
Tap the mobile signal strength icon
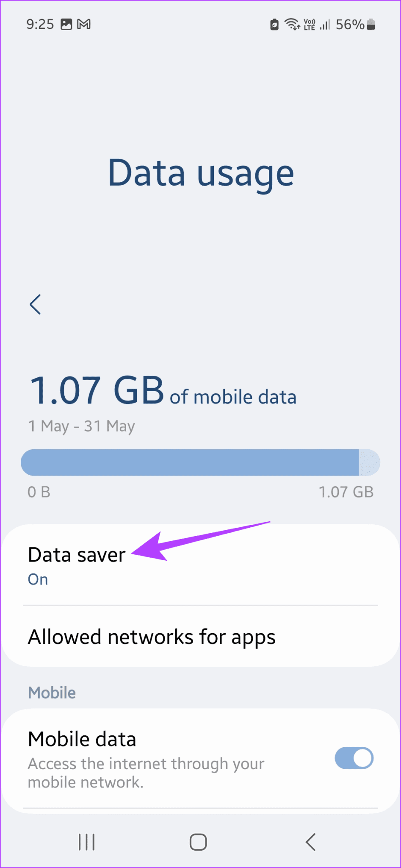(x=324, y=24)
